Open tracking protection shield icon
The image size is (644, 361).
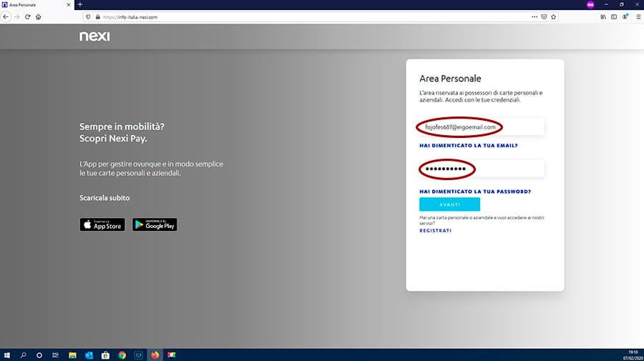(88, 17)
